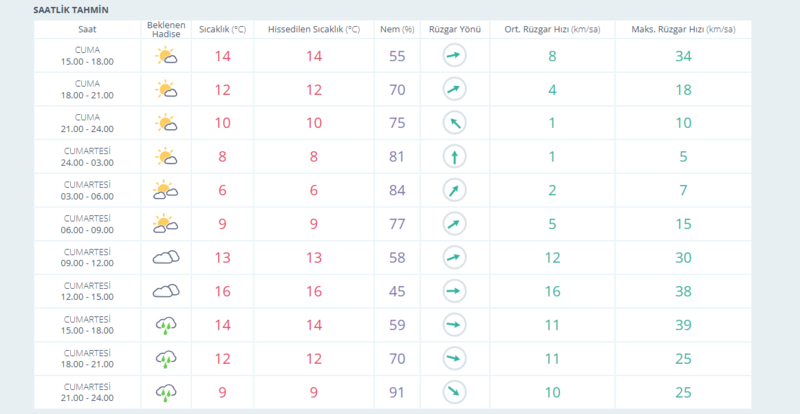Click the "Maks. Rüzgar Hızı" column header
This screenshot has width=800, height=414.
pyautogui.click(x=683, y=29)
